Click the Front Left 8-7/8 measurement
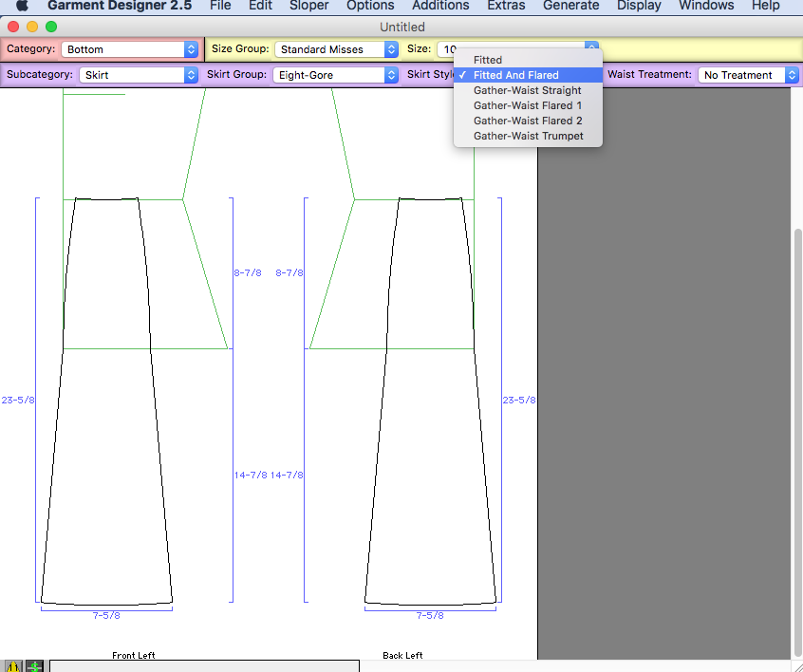This screenshot has height=672, width=803. 248,273
